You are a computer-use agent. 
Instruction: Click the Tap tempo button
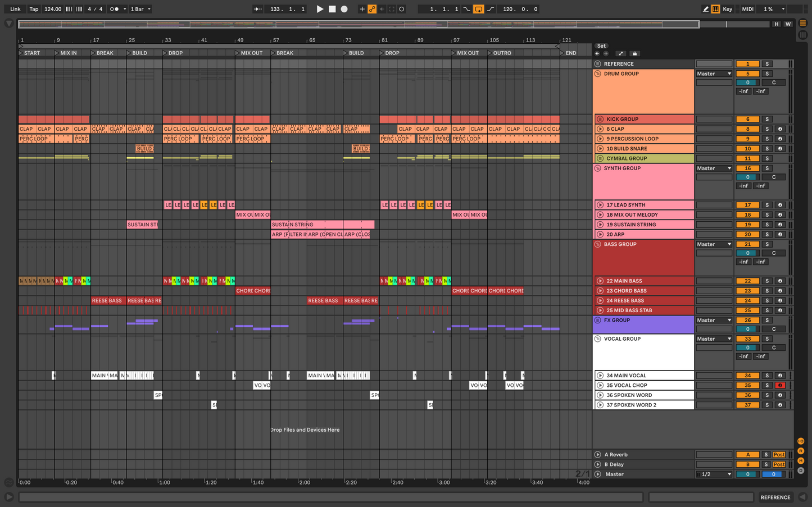click(x=34, y=9)
